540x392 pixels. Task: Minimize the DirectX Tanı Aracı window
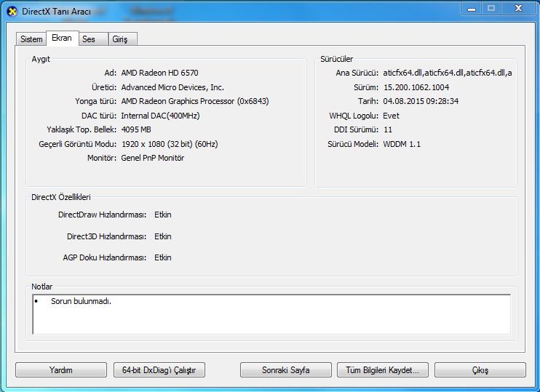pos(472,9)
